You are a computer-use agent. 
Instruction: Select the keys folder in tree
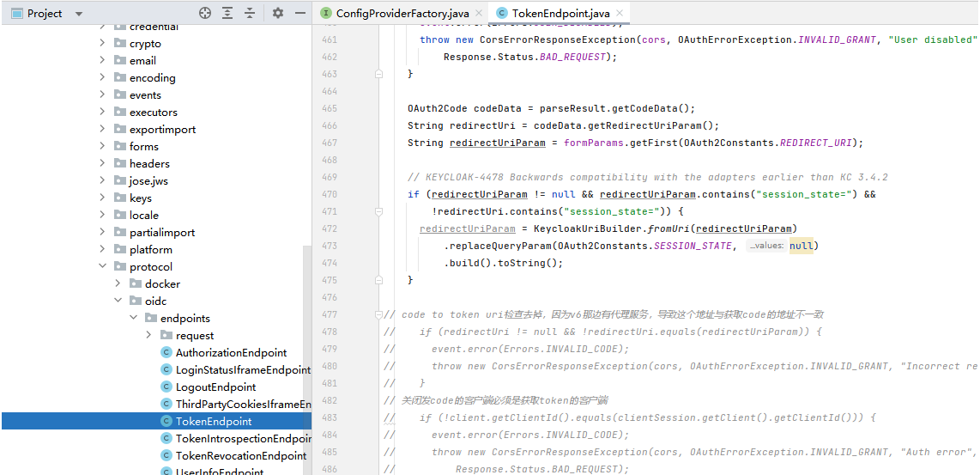coord(141,198)
